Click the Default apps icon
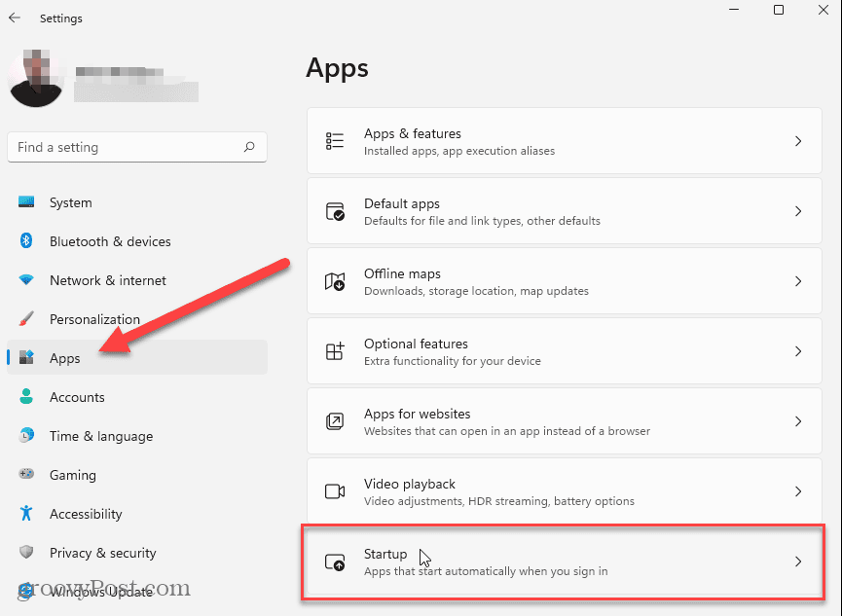The width and height of the screenshot is (842, 616). click(x=335, y=211)
